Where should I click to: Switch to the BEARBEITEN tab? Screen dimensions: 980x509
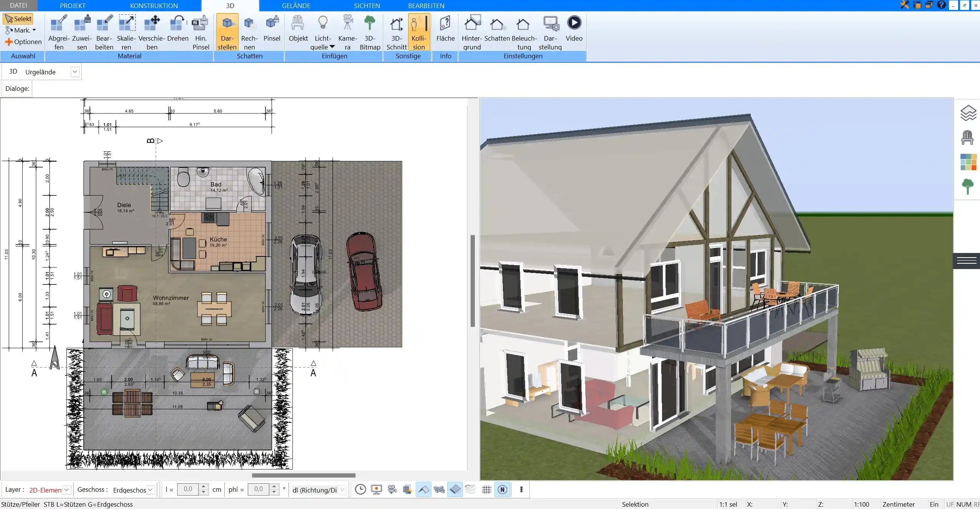tap(426, 5)
